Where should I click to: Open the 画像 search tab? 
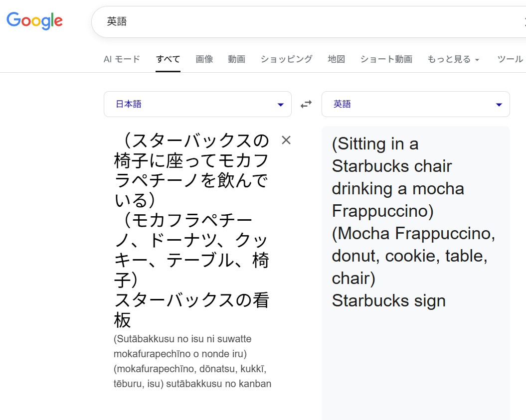tap(204, 59)
